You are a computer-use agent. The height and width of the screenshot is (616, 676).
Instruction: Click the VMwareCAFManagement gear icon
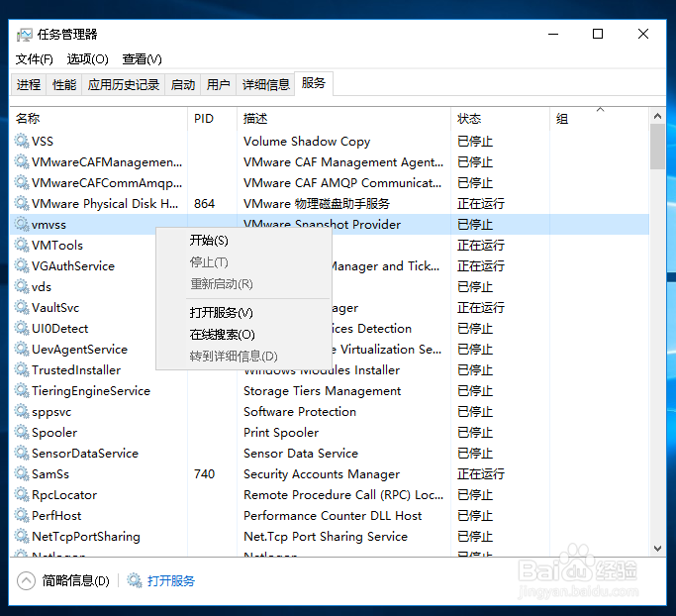21,161
